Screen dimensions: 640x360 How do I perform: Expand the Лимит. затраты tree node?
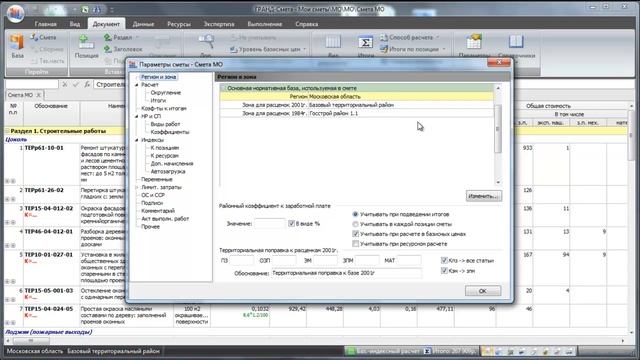pos(137,187)
